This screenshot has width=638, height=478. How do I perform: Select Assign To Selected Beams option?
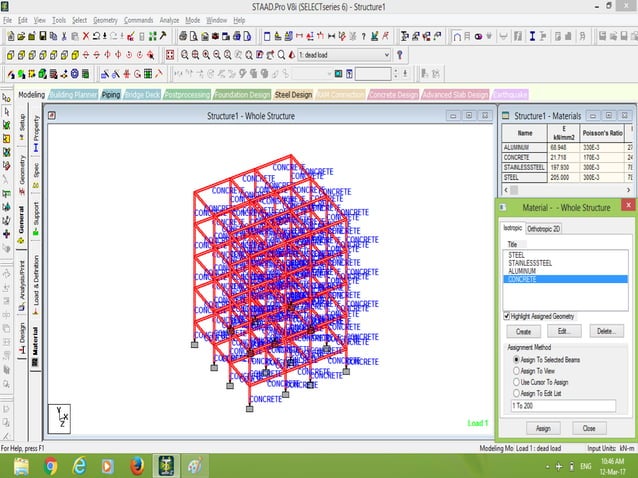[x=516, y=358]
